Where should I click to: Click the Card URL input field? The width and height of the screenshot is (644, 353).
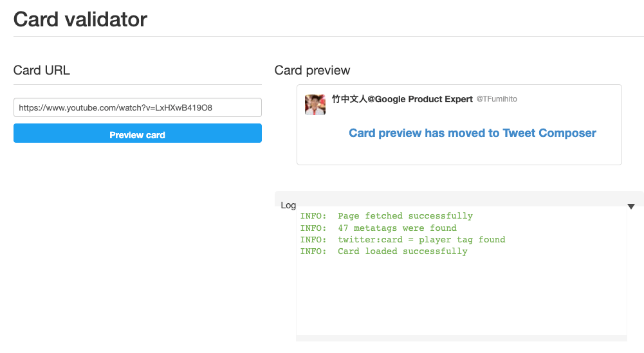(x=137, y=107)
